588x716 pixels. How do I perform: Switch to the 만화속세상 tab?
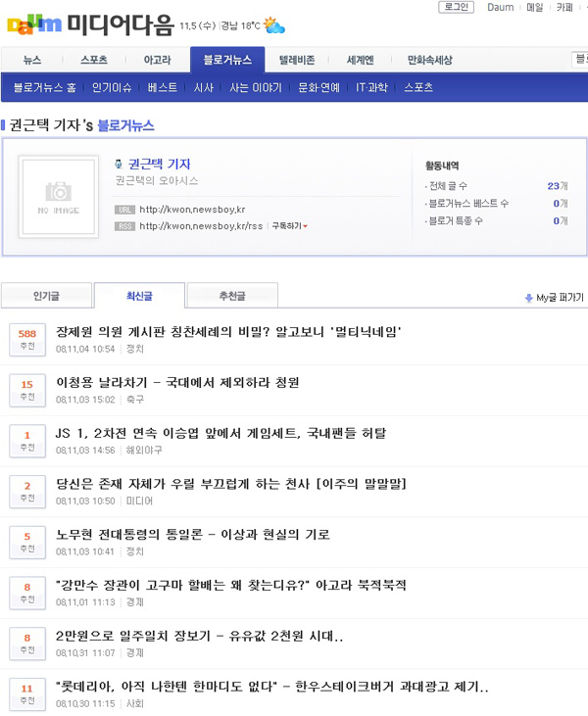429,60
